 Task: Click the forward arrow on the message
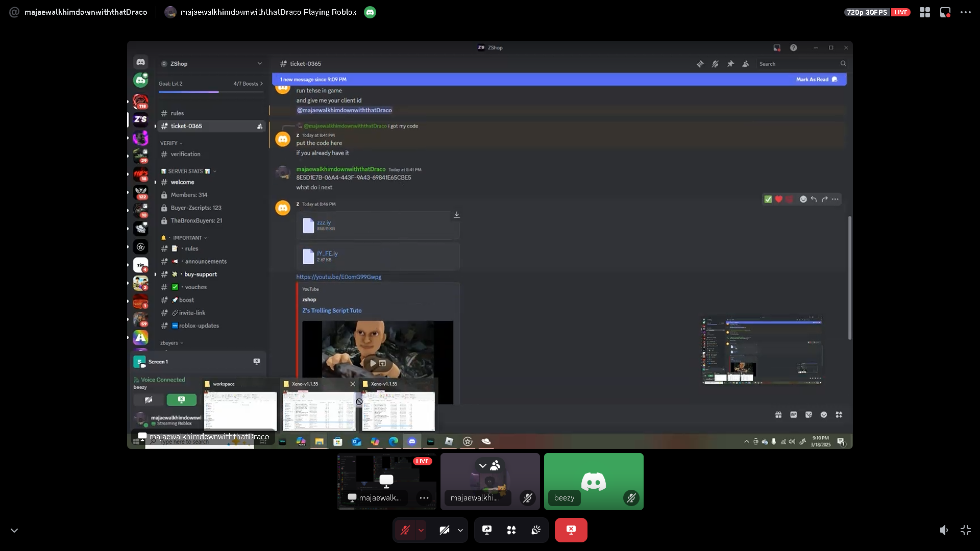[825, 199]
